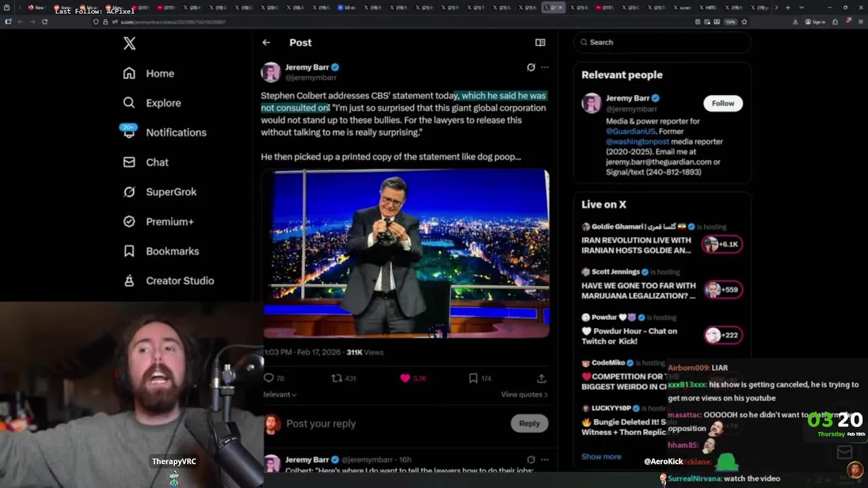Click Jeremy Barr avatar on the post
This screenshot has height=488, width=868.
coord(271,72)
